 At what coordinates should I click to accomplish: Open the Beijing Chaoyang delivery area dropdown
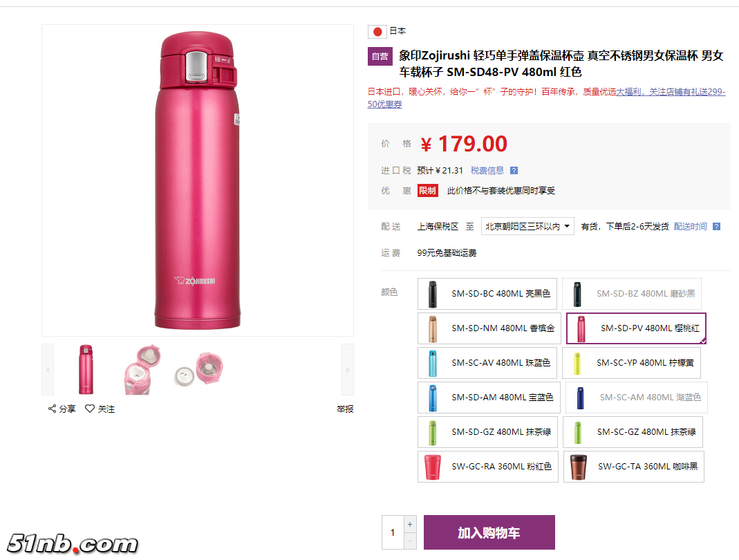(x=527, y=226)
